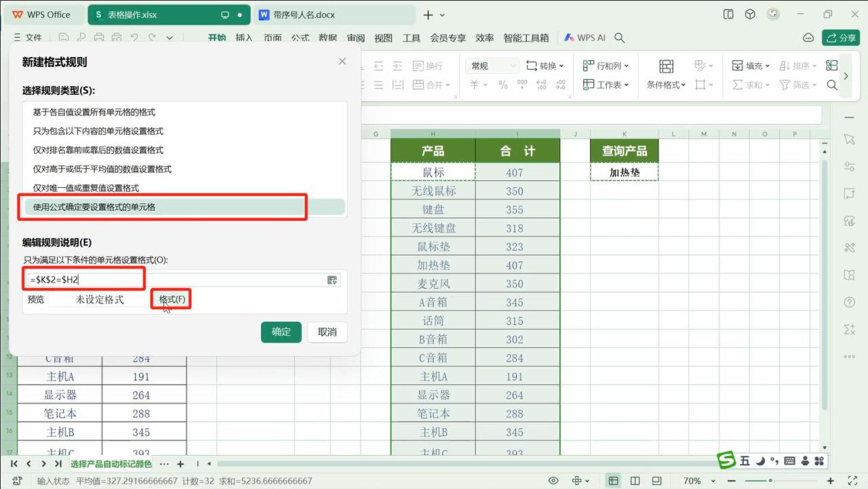The width and height of the screenshot is (868, 489).
Task: Open the 效率 ribbon tab
Action: 485,38
